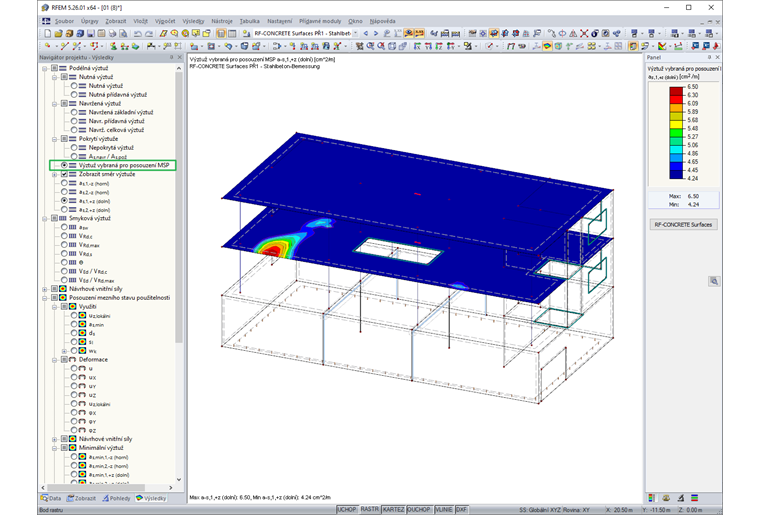Open the Soubor menu
This screenshot has width=760, height=515.
[64, 21]
